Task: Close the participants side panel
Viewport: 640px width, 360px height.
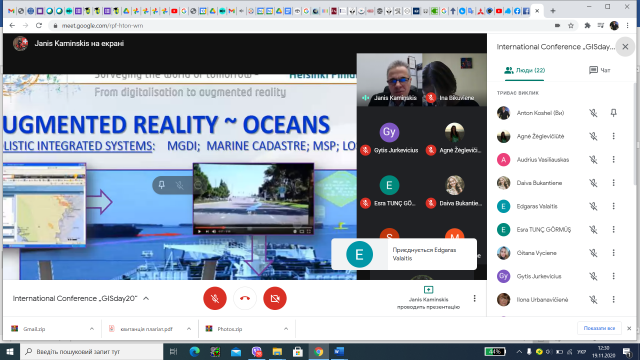Action: (625, 47)
